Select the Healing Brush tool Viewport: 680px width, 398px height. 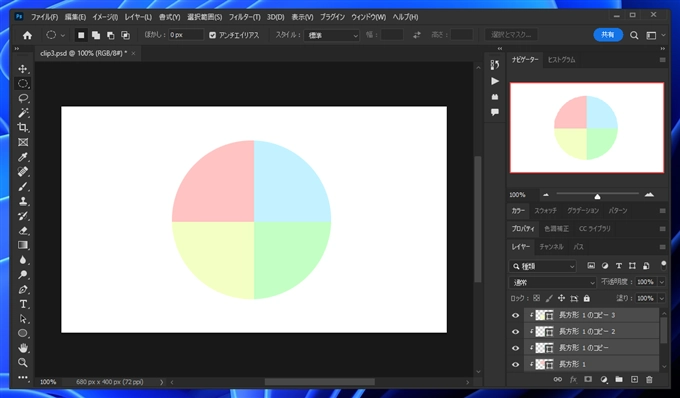point(23,172)
